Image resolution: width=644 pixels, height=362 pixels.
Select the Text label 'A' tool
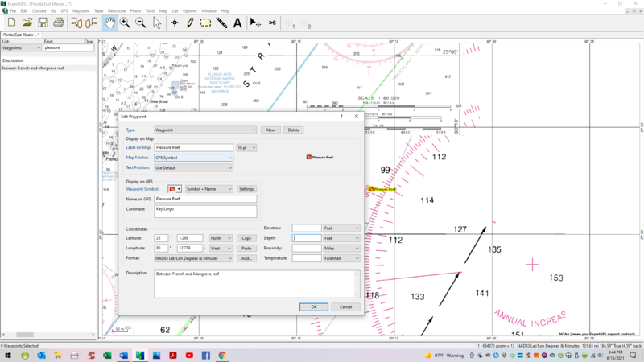pos(237,23)
